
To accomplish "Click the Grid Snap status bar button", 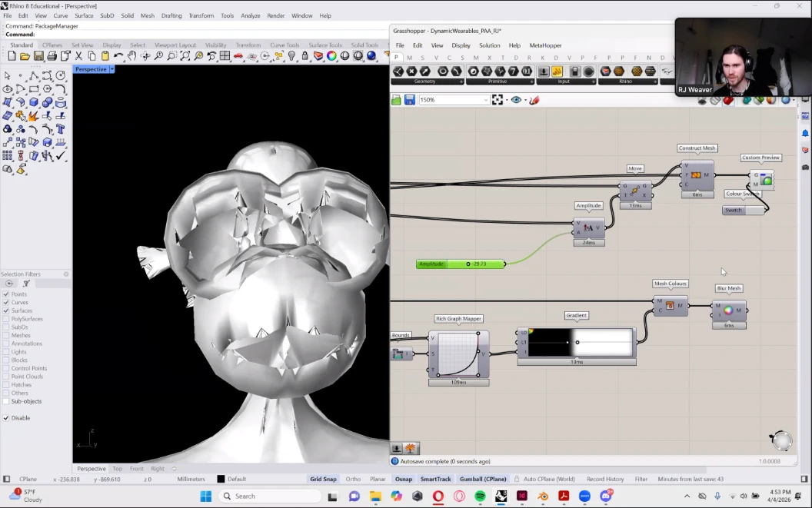I will (323, 479).
